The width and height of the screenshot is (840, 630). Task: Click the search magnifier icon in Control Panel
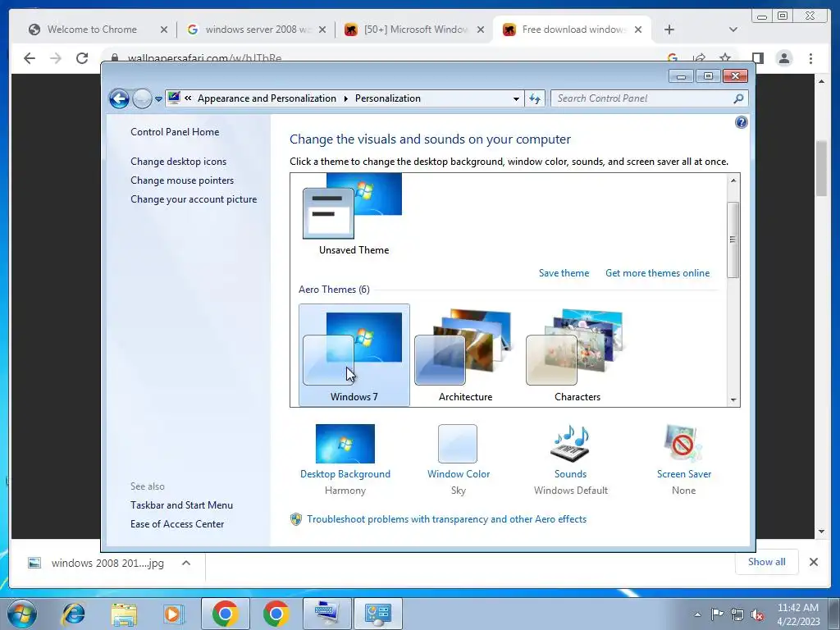click(739, 98)
